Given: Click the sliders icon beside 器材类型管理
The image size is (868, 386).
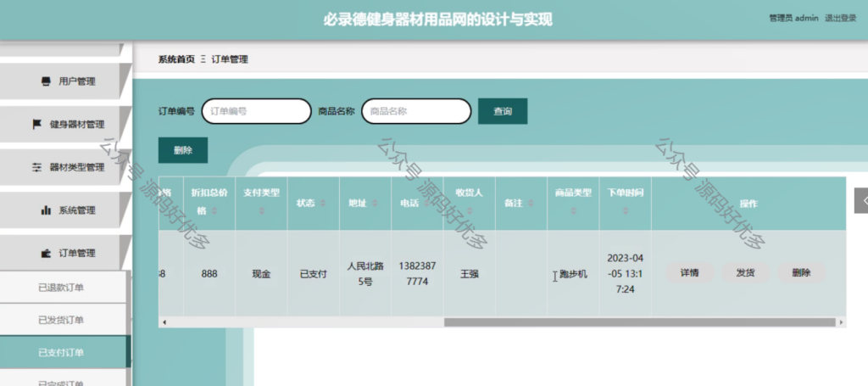Looking at the screenshot, I should click(x=37, y=167).
